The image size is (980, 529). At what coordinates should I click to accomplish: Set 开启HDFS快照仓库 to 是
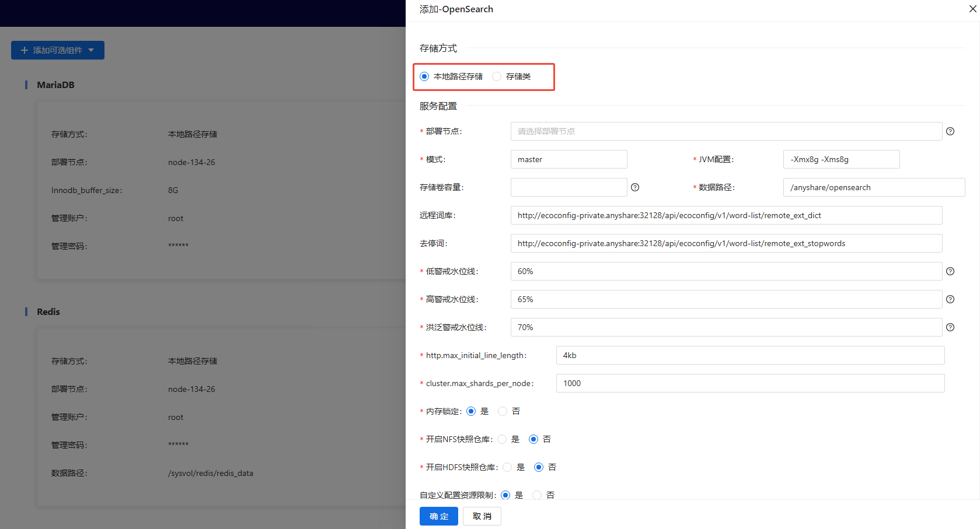coord(507,467)
